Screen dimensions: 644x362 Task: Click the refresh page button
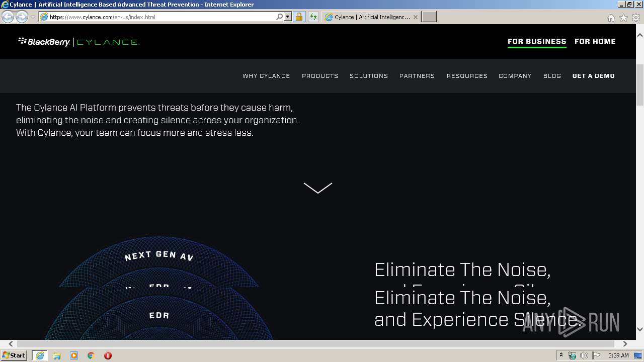point(313,17)
